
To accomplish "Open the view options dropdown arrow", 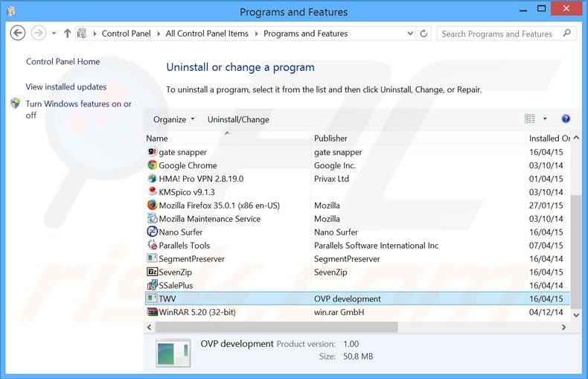I will point(545,118).
